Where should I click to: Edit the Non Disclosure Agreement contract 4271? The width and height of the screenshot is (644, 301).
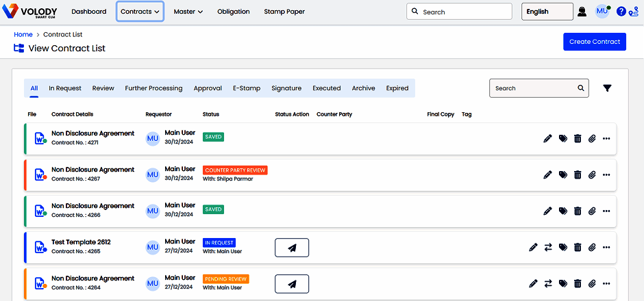click(x=547, y=138)
